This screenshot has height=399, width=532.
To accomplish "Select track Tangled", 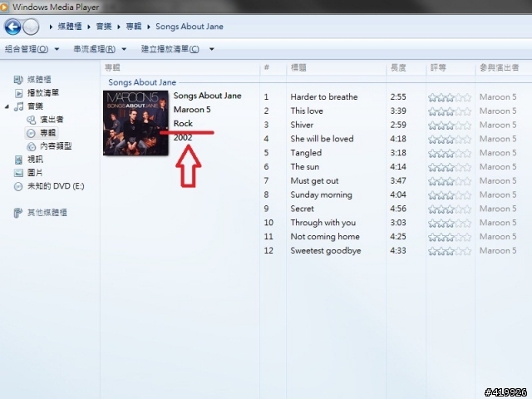I will [306, 153].
